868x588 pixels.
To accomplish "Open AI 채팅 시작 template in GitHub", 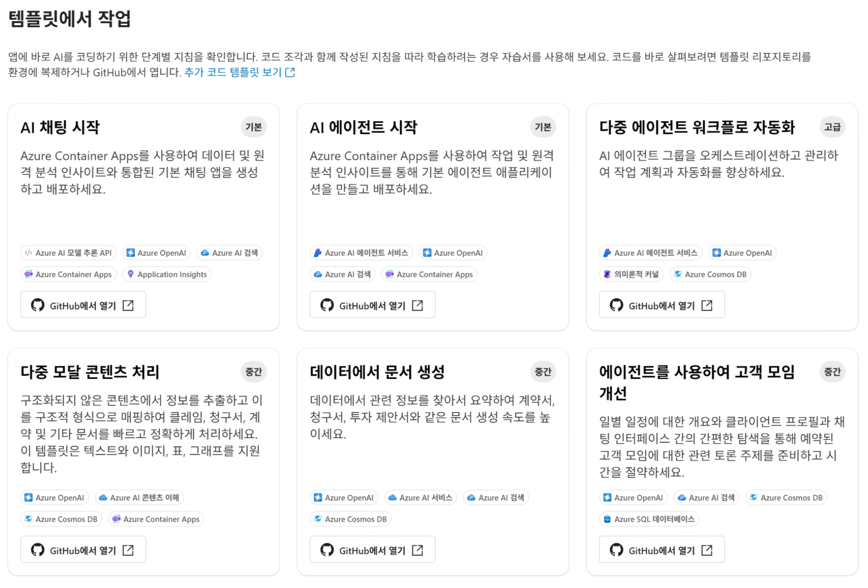I will [x=83, y=305].
